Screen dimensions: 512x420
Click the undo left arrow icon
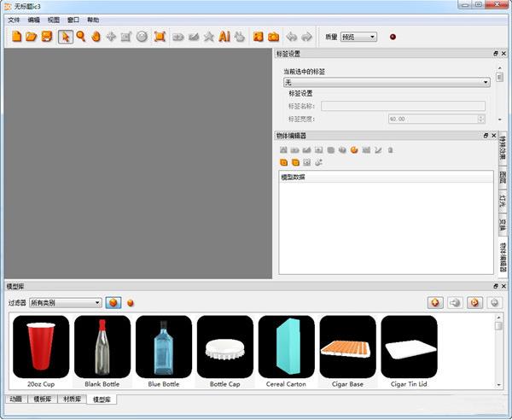pyautogui.click(x=290, y=37)
